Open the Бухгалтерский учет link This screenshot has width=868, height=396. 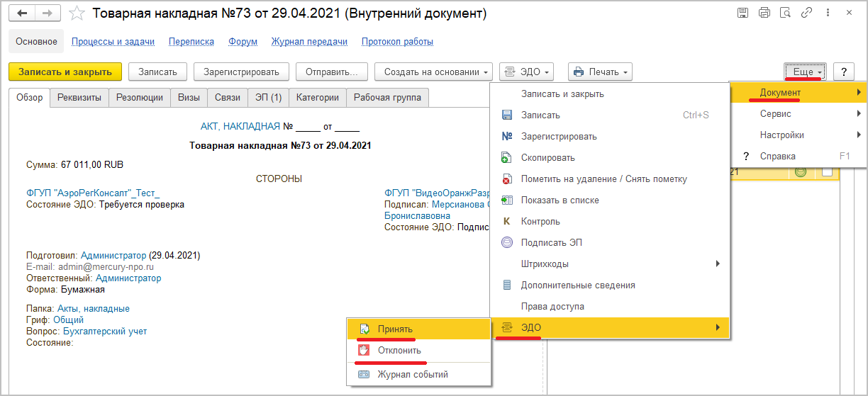pos(105,332)
